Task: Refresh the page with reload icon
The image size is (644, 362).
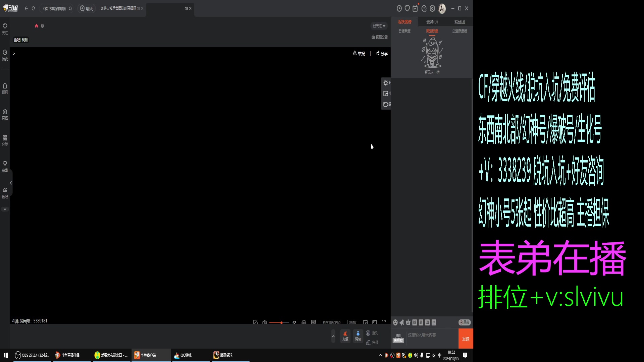Action: 33,8
